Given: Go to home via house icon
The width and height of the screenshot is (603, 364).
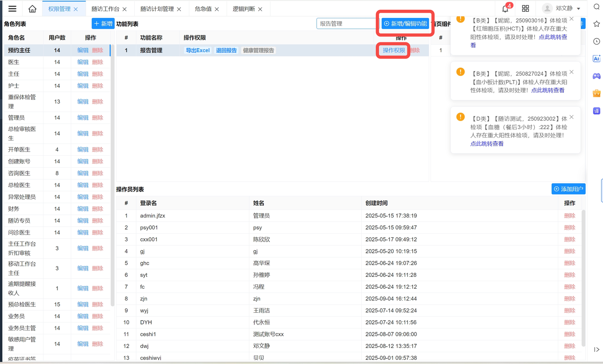Looking at the screenshot, I should (32, 9).
